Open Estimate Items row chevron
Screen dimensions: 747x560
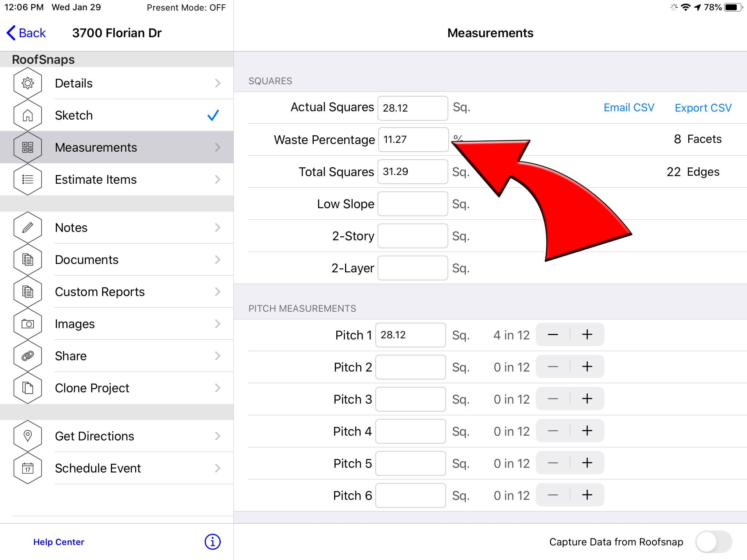[x=218, y=179]
